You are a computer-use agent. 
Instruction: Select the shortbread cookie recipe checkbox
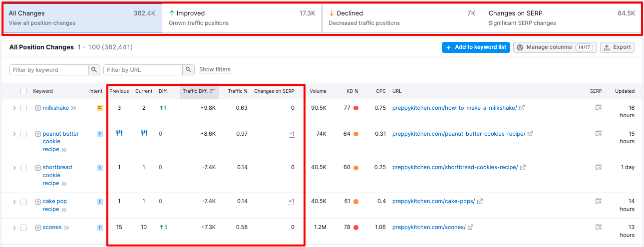coord(23,168)
